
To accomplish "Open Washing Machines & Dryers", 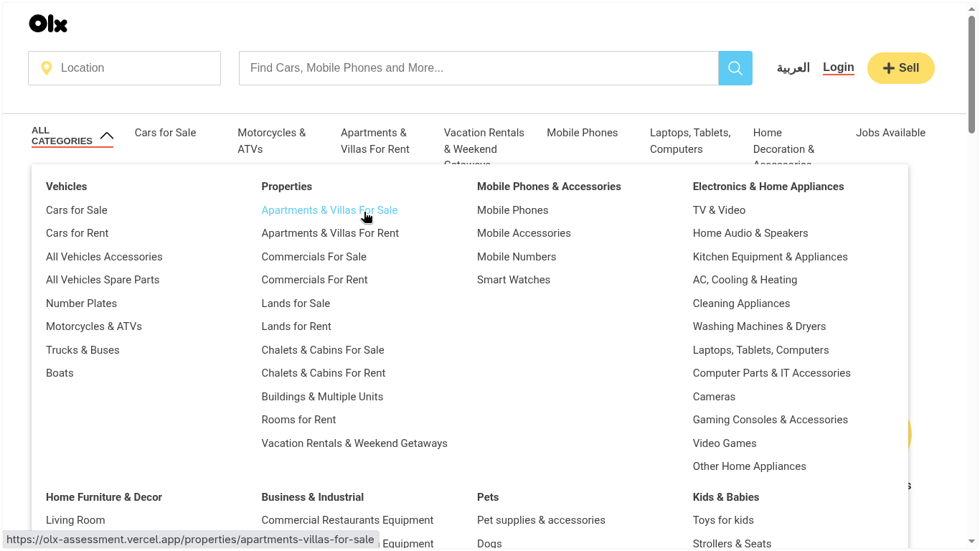I will point(759,326).
